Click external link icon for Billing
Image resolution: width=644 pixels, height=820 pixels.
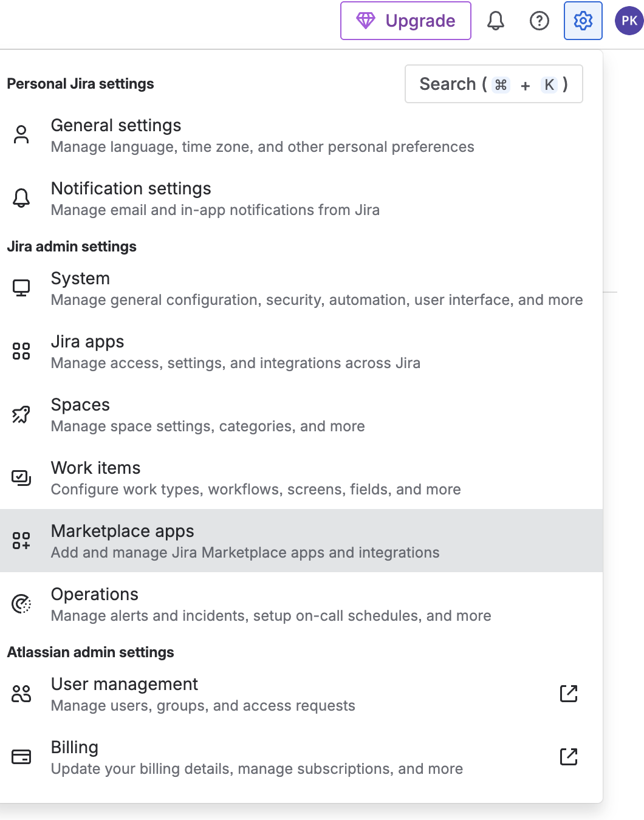pyautogui.click(x=569, y=757)
